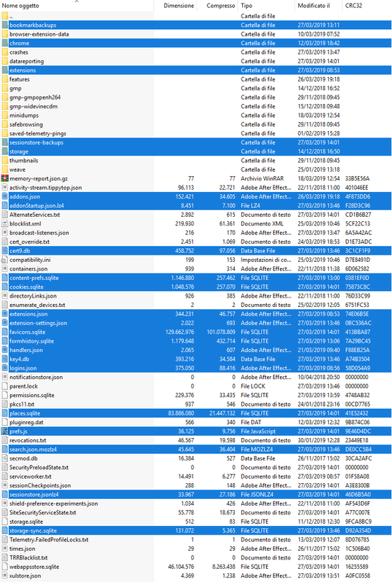Select activity-stream.tippytop.json file name
Image resolution: width=392 pixels, height=582 pixels.
pyautogui.click(x=46, y=188)
